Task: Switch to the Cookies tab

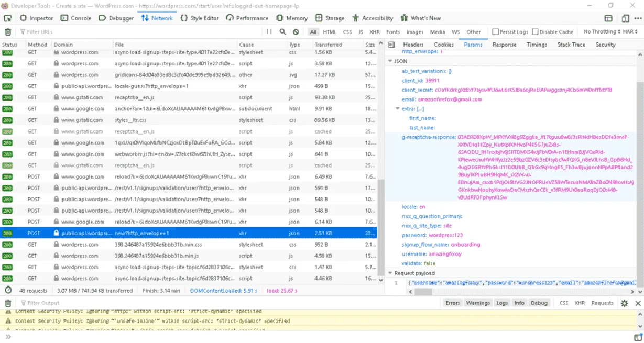Action: (x=444, y=45)
